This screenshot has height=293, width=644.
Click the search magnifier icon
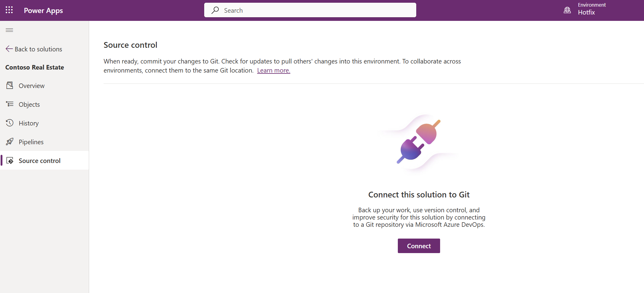click(215, 10)
